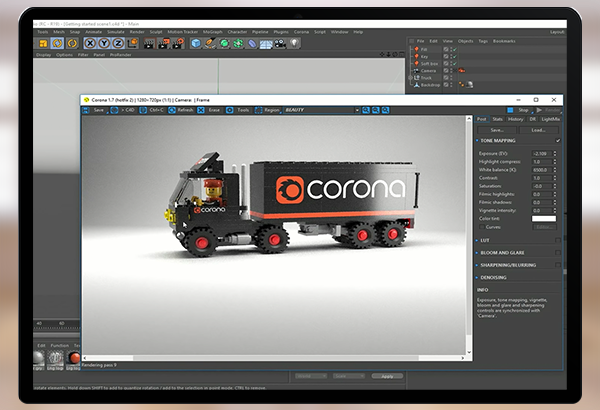Collapse the Tone Mapping section
This screenshot has width=600, height=410.
click(x=477, y=141)
